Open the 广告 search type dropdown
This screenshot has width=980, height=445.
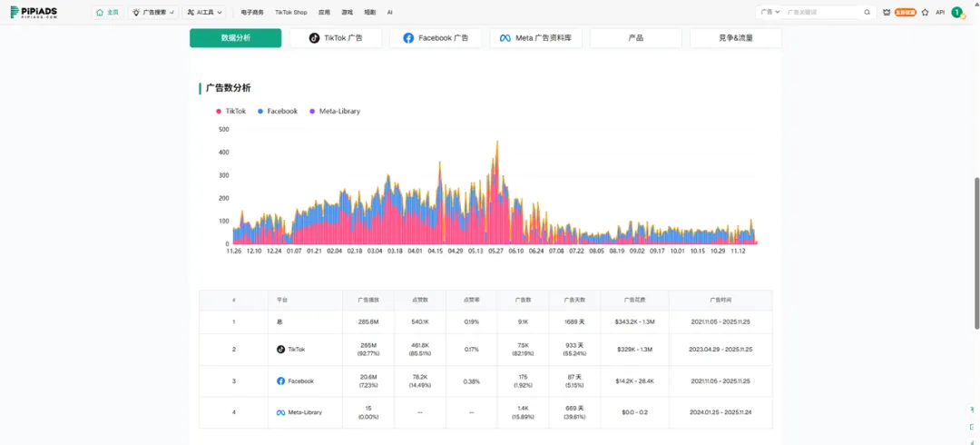coord(769,13)
